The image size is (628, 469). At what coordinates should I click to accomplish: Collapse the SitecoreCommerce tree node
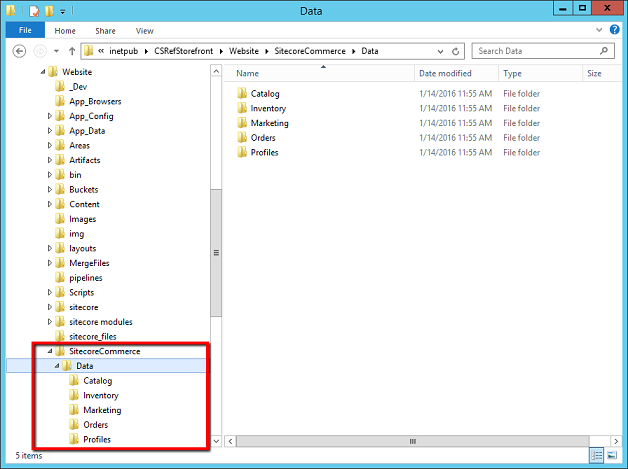click(50, 351)
